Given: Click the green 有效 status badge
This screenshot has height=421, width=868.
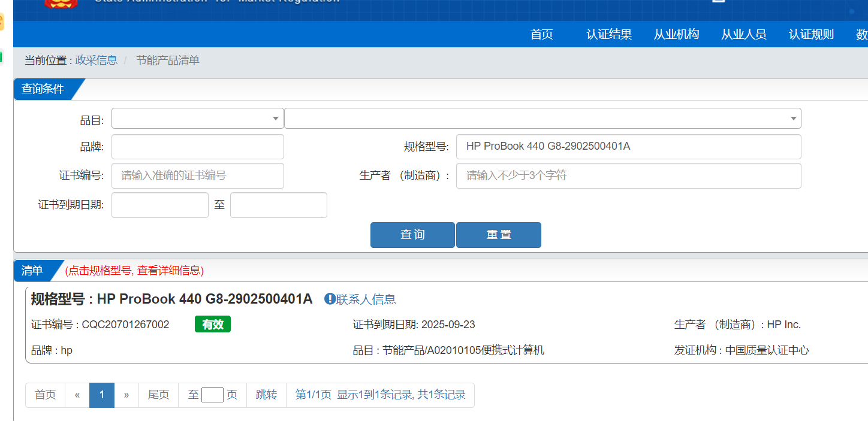Looking at the screenshot, I should point(213,325).
